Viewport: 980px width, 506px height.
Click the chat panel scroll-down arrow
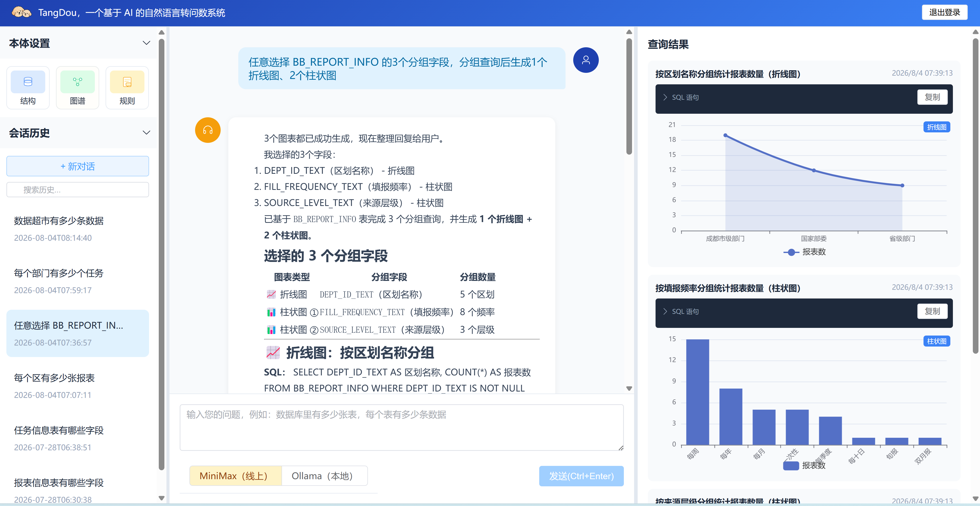click(629, 388)
